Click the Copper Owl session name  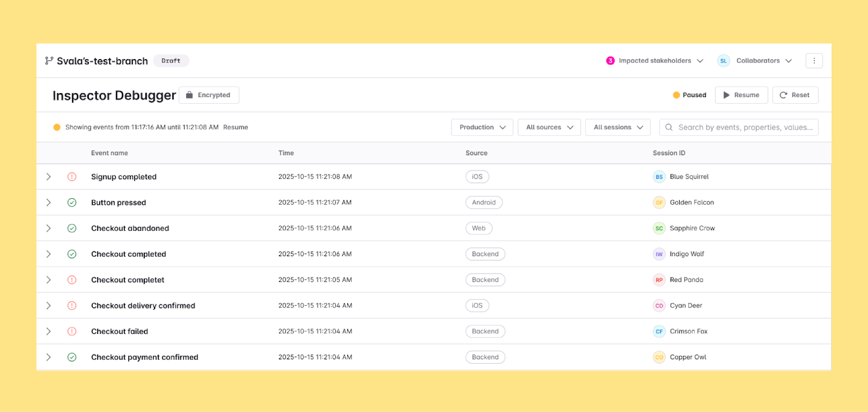pos(688,357)
